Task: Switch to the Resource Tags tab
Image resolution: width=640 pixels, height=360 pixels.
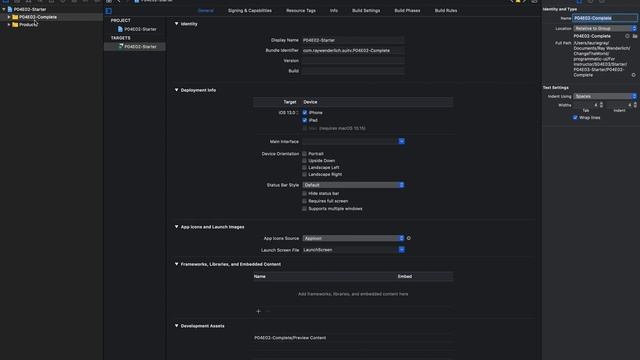Action: 301,11
